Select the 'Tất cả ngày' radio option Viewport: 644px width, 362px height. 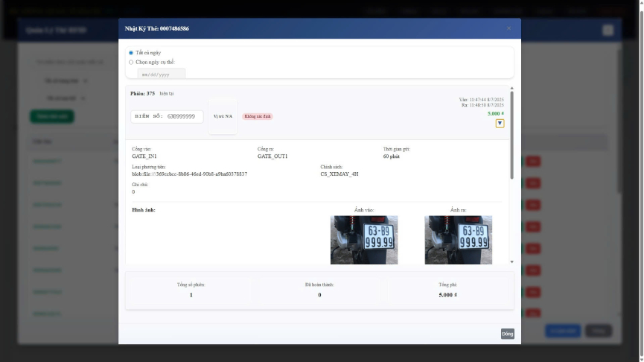[x=131, y=53]
